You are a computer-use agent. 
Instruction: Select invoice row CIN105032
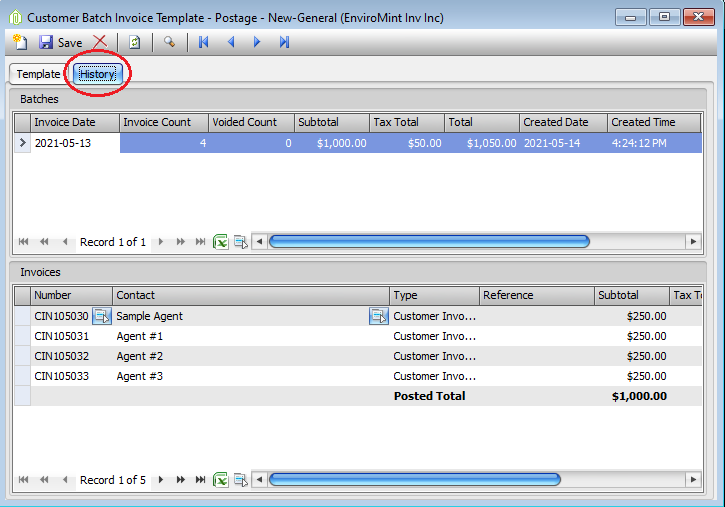point(358,356)
